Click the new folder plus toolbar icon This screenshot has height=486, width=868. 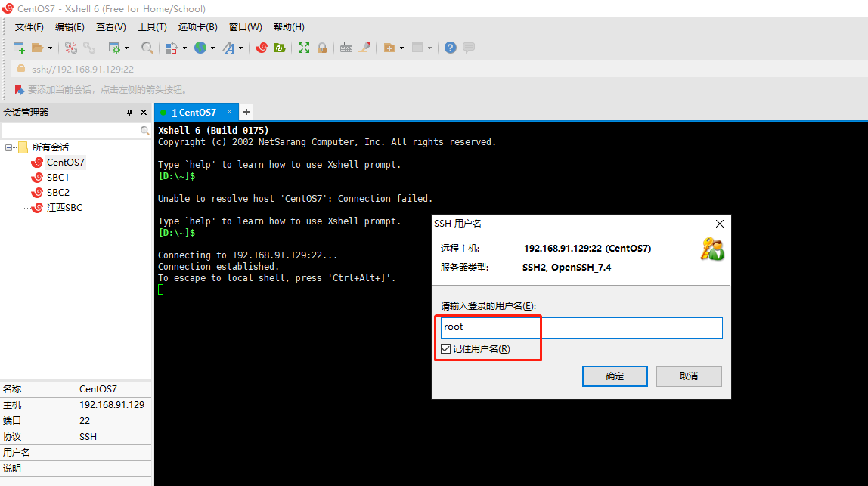point(389,48)
